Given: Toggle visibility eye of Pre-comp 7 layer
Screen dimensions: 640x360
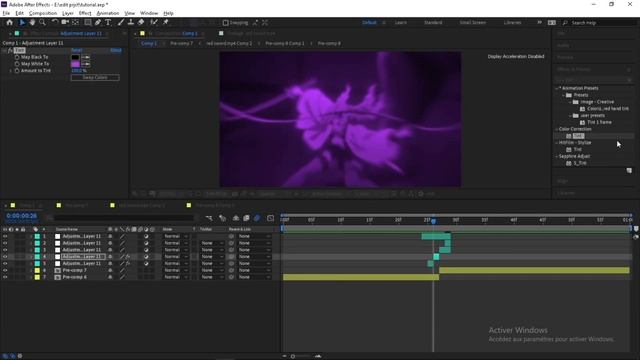Looking at the screenshot, I should [5, 270].
